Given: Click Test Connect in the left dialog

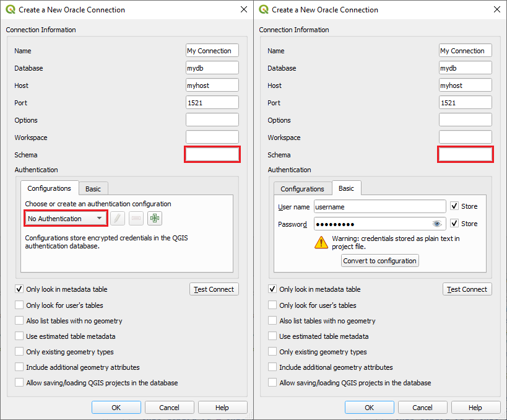Looking at the screenshot, I should [x=214, y=289].
